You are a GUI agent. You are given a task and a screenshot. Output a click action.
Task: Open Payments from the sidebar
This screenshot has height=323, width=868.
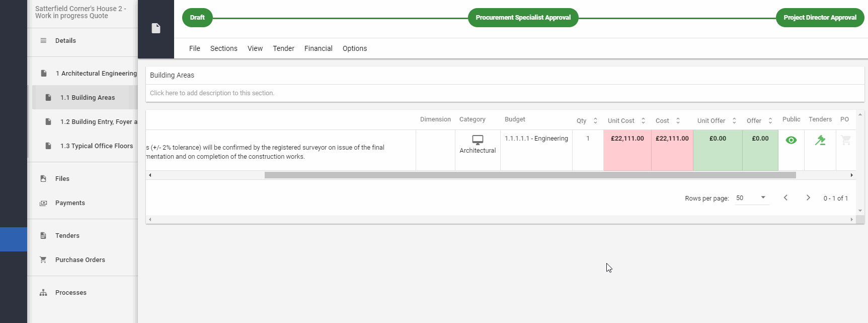tap(70, 203)
